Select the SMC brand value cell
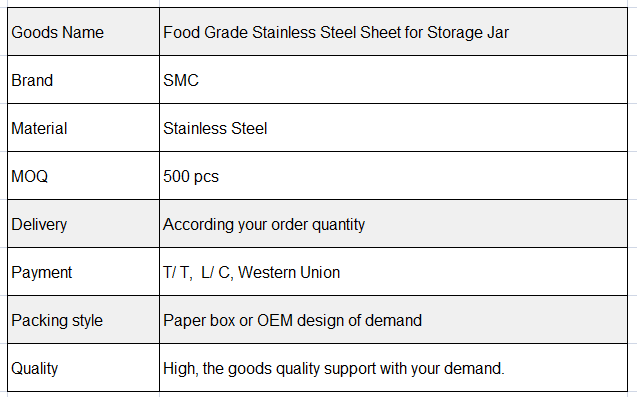 click(393, 80)
